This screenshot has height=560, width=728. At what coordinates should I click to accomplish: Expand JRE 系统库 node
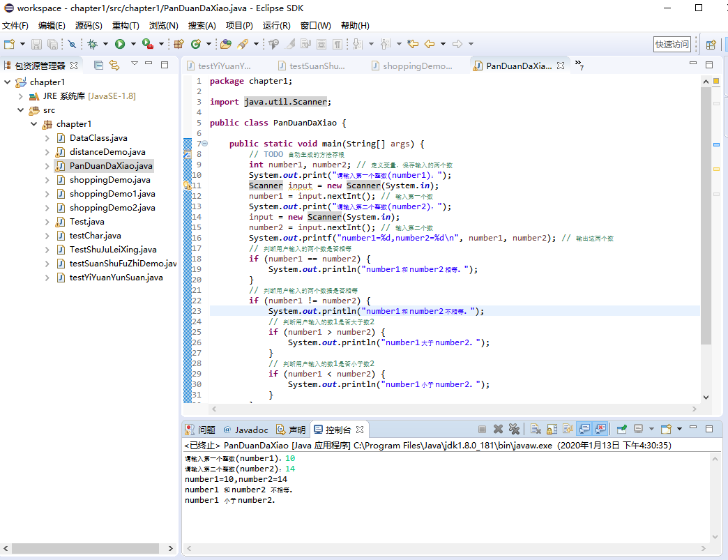20,96
